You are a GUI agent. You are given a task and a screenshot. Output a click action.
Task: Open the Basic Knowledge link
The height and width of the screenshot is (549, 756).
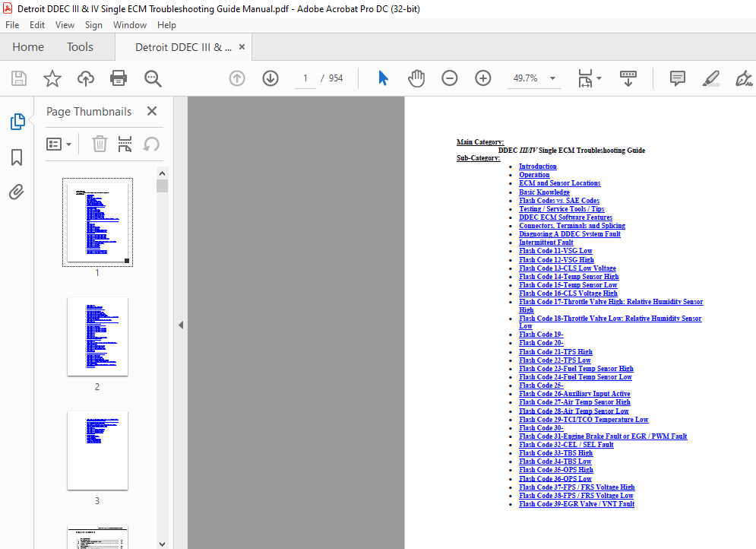544,192
